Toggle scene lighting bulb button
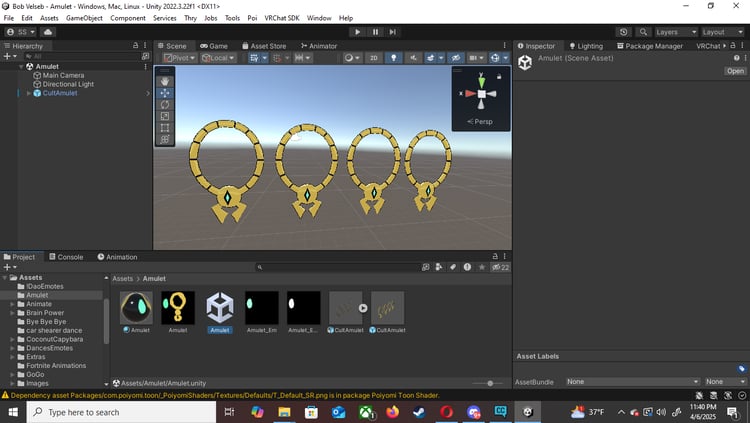 [x=393, y=58]
